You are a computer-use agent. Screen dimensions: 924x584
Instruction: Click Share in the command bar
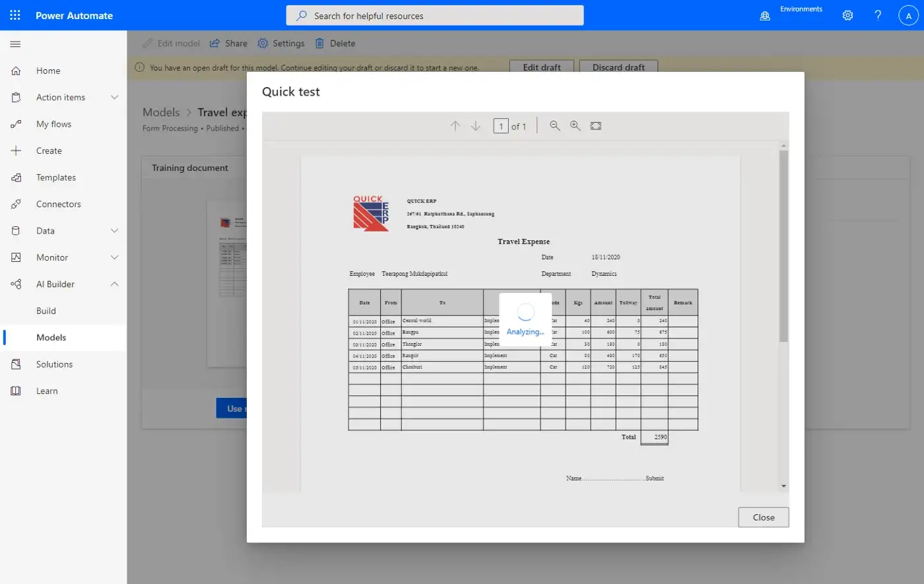pos(228,44)
